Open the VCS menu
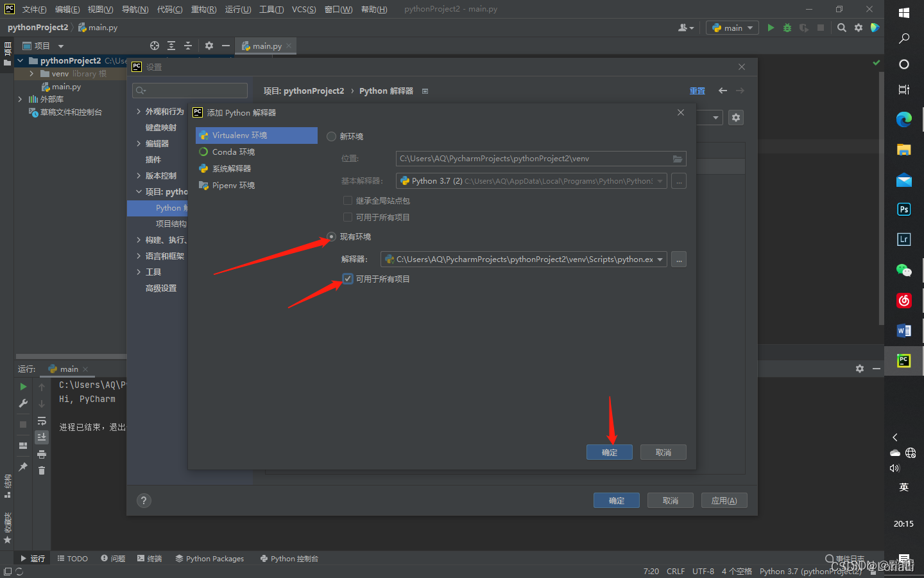This screenshot has height=578, width=924. [304, 9]
